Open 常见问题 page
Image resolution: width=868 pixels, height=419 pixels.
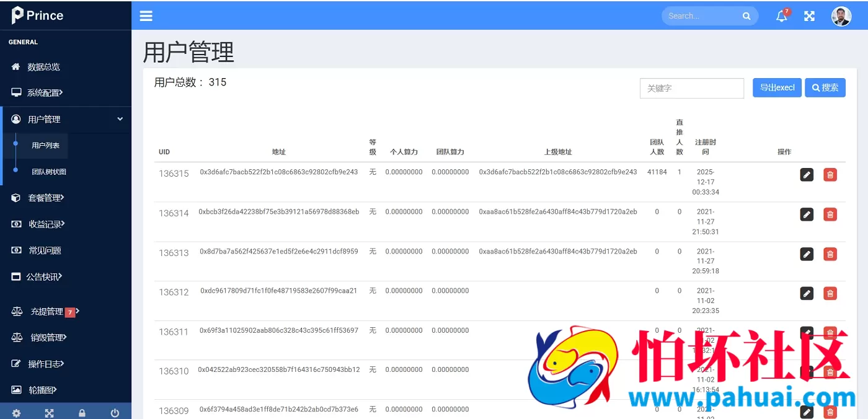coord(66,250)
